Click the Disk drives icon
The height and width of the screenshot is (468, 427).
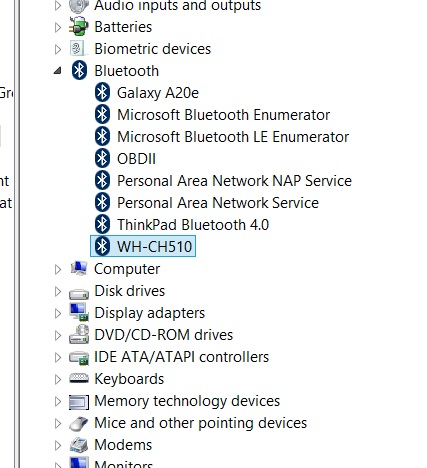[x=79, y=293]
